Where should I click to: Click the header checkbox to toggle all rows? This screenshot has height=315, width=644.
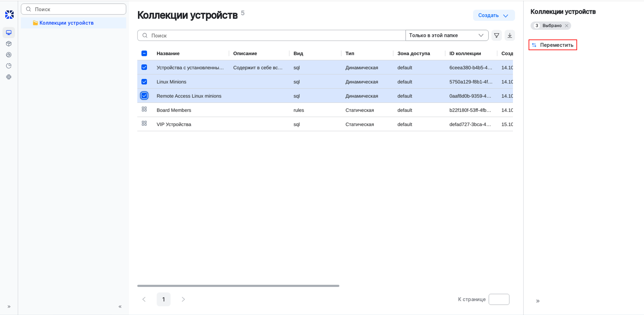coord(144,53)
